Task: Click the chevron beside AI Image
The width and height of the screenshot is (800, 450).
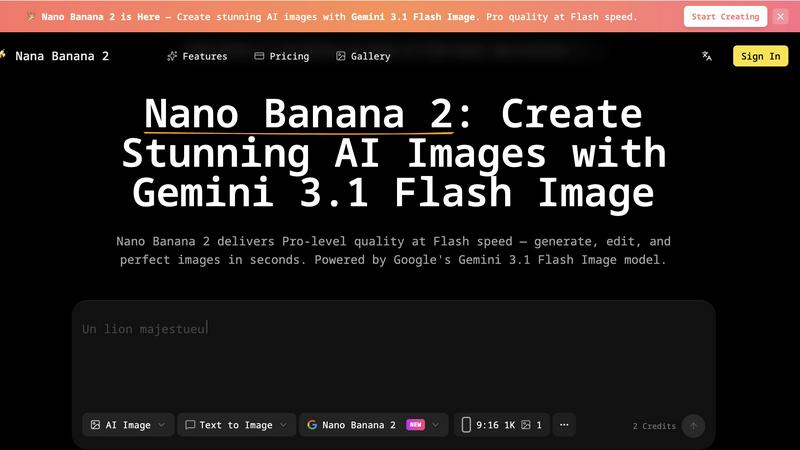Action: (161, 425)
